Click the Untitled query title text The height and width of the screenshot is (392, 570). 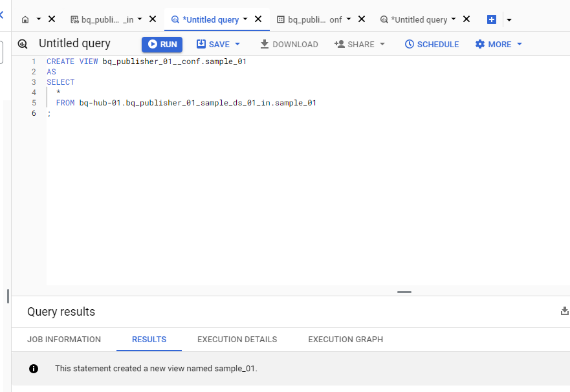[74, 43]
